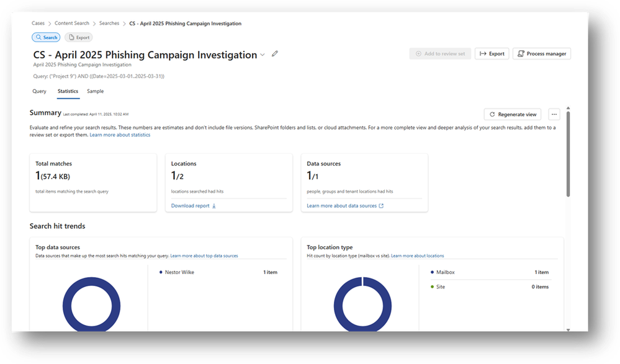Select the Statistics tab
Image resolution: width=620 pixels, height=364 pixels.
68,91
